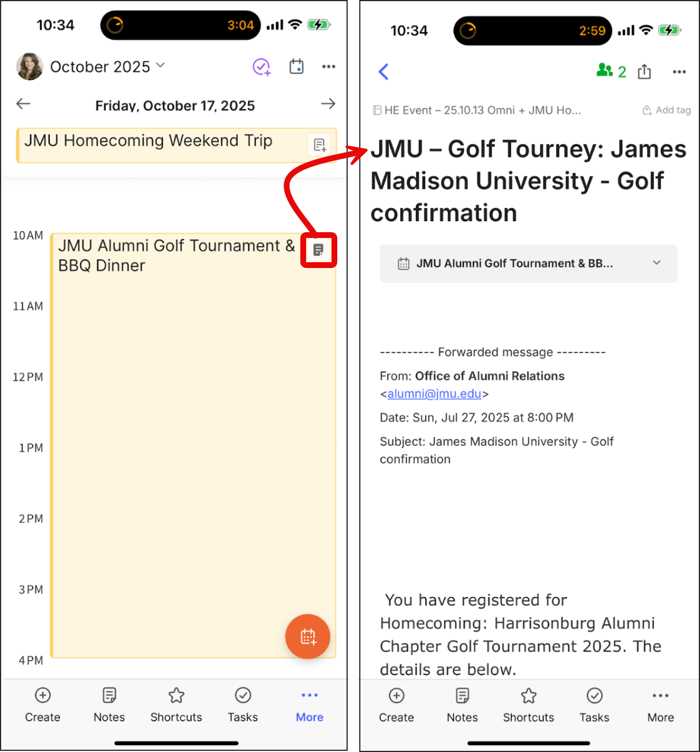The width and height of the screenshot is (700, 752).
Task: Open linked note icon on Golf Tournament event
Action: [318, 250]
